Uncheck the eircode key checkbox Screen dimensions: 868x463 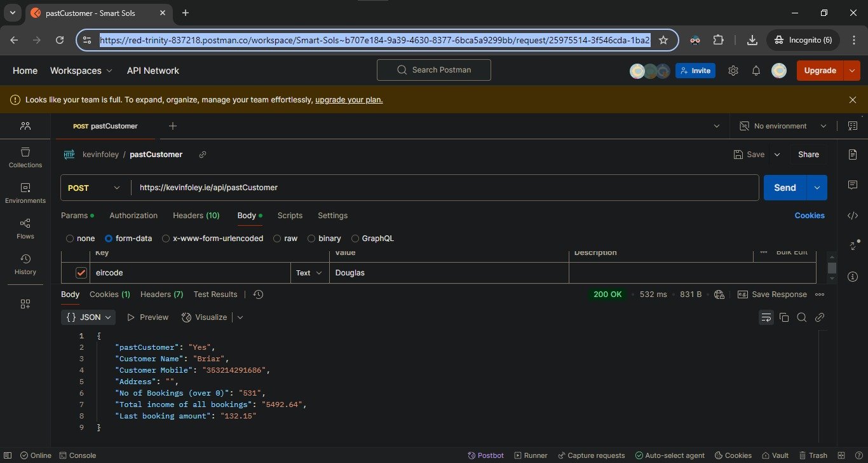[81, 273]
